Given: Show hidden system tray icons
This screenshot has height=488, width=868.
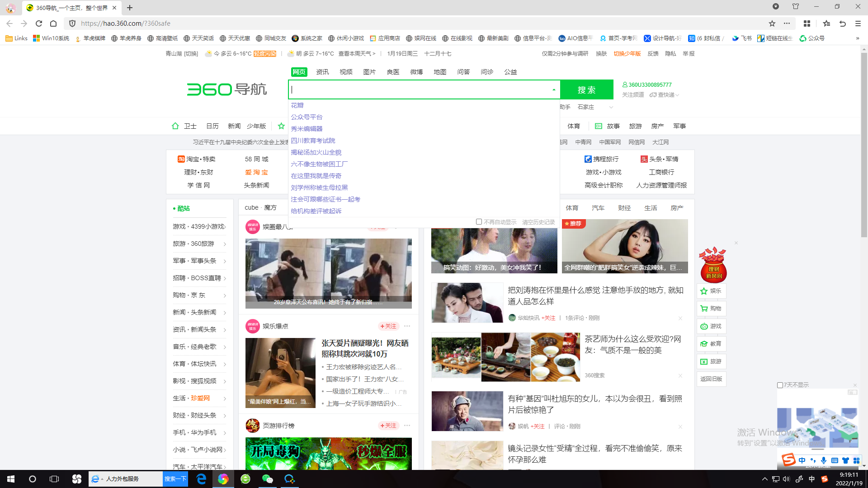Looking at the screenshot, I should point(765,479).
